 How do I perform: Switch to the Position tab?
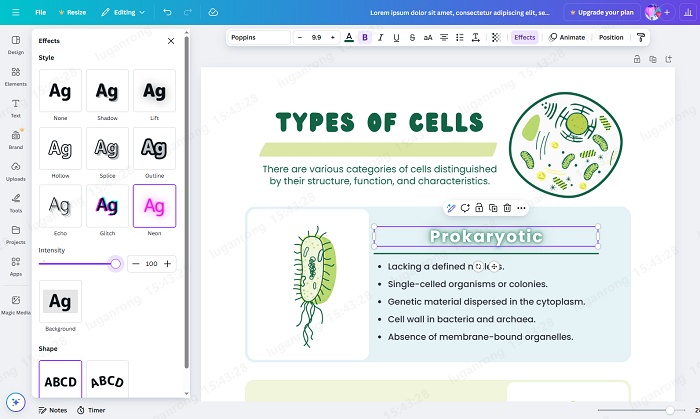pos(610,37)
